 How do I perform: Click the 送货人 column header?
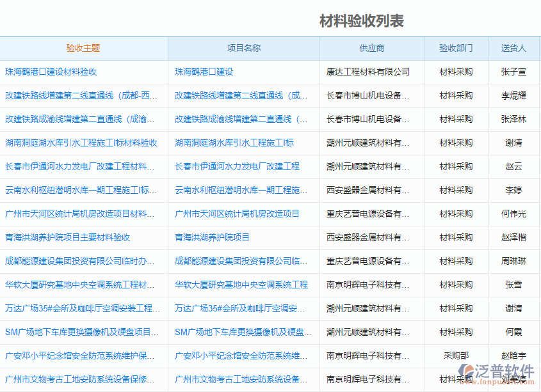pyautogui.click(x=513, y=48)
